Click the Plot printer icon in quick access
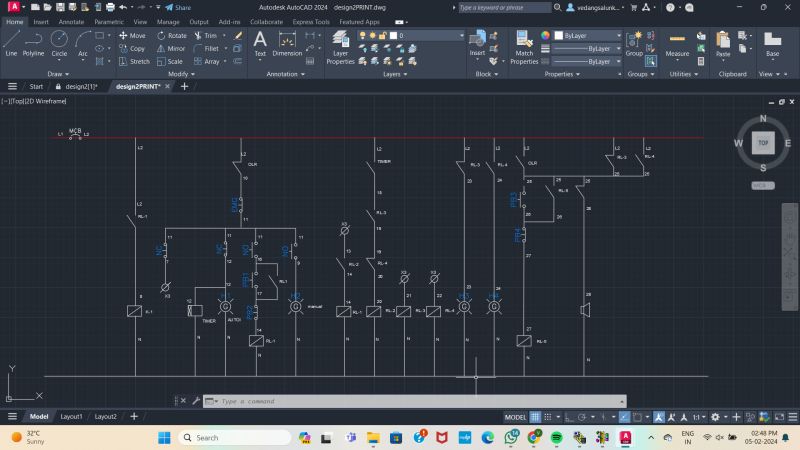Image resolution: width=800 pixels, height=450 pixels. [110, 7]
